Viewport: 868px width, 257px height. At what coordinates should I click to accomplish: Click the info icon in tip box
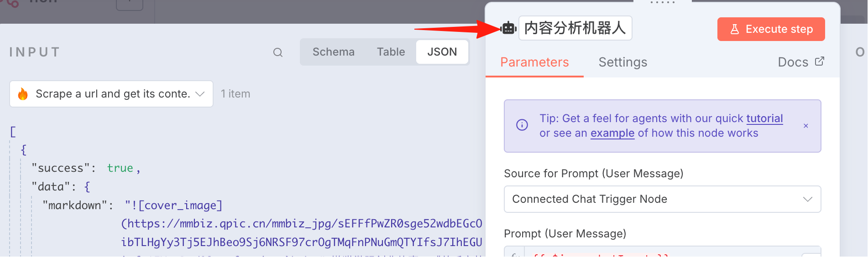[x=522, y=125]
